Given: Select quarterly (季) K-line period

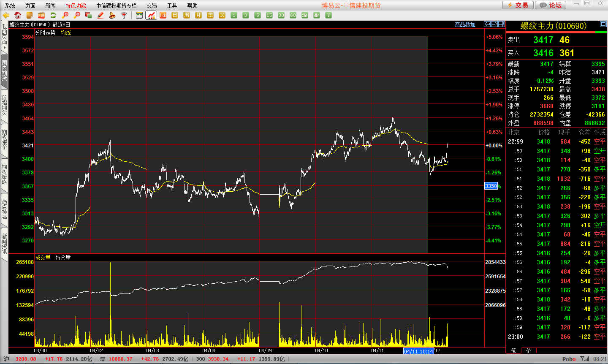Looking at the screenshot, I should point(210,15).
